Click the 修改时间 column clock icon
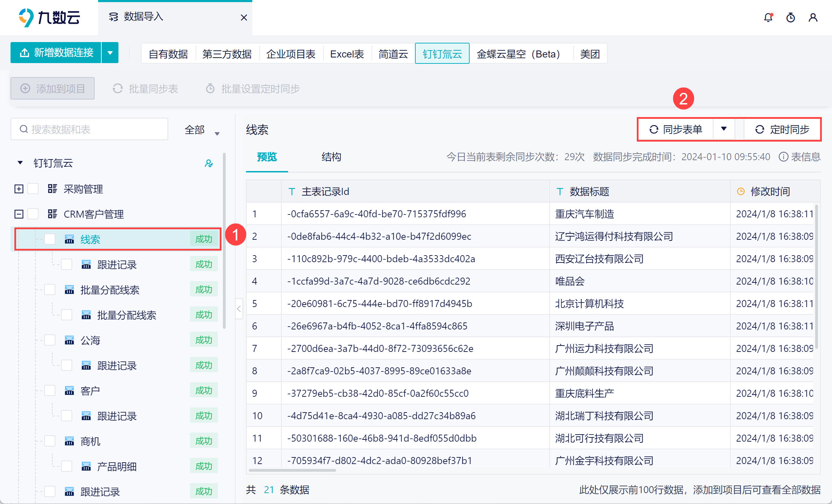832x504 pixels. (x=741, y=191)
